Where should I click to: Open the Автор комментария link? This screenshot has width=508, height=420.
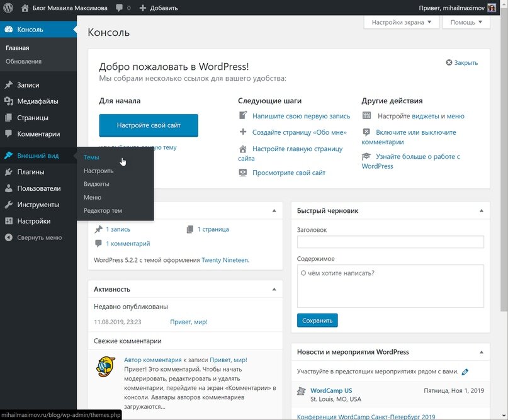pos(152,360)
